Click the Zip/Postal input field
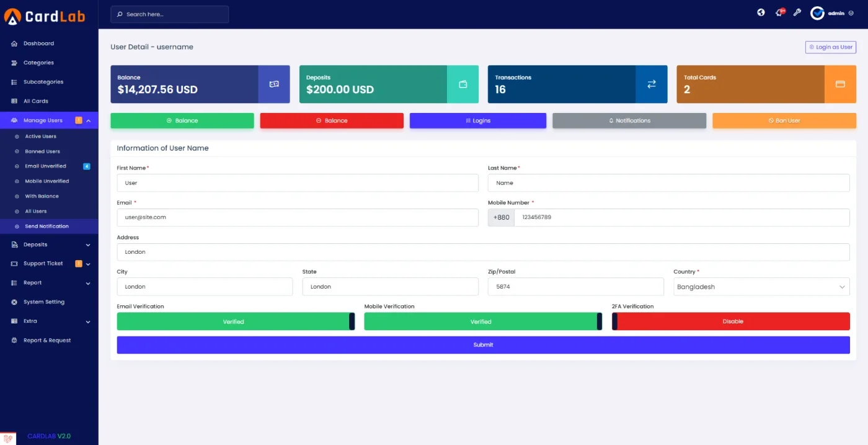This screenshot has height=445, width=868. point(576,287)
